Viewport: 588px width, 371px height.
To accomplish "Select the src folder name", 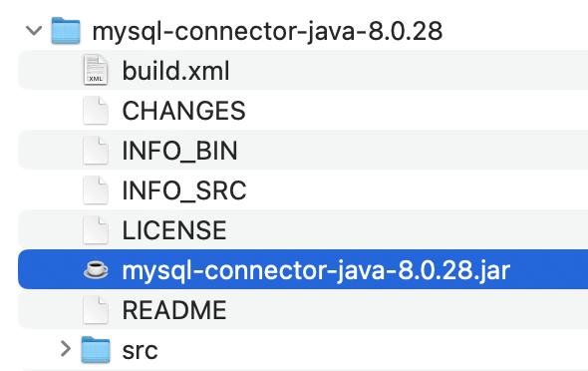I will click(x=140, y=351).
